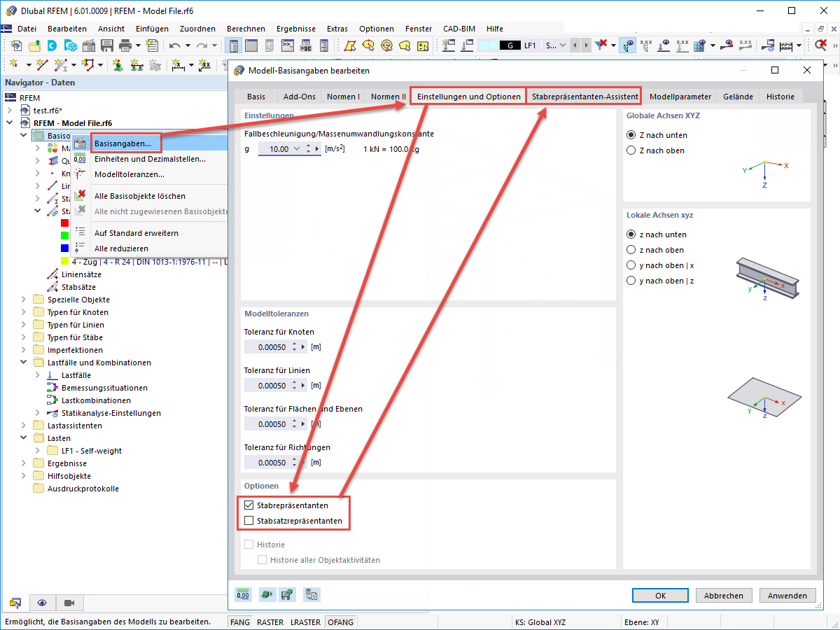Open Navigator Display eye tab
This screenshot has width=840, height=630.
(x=43, y=603)
